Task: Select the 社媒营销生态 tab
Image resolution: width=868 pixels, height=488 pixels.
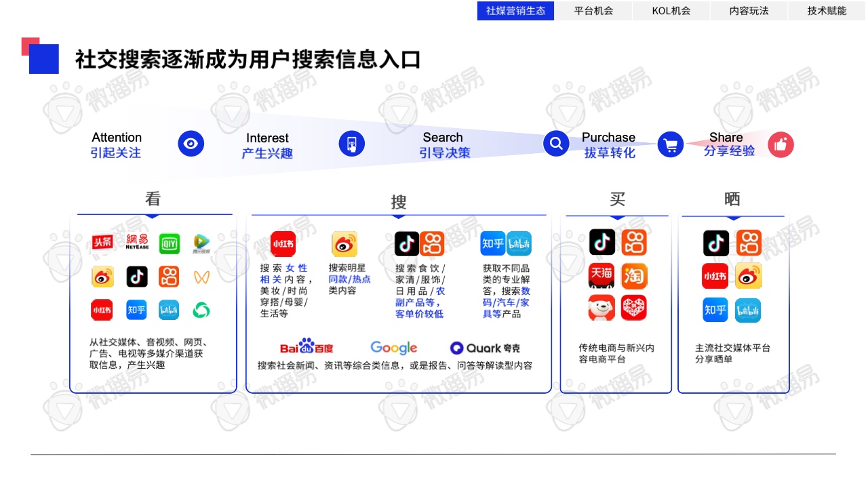Action: 515,11
